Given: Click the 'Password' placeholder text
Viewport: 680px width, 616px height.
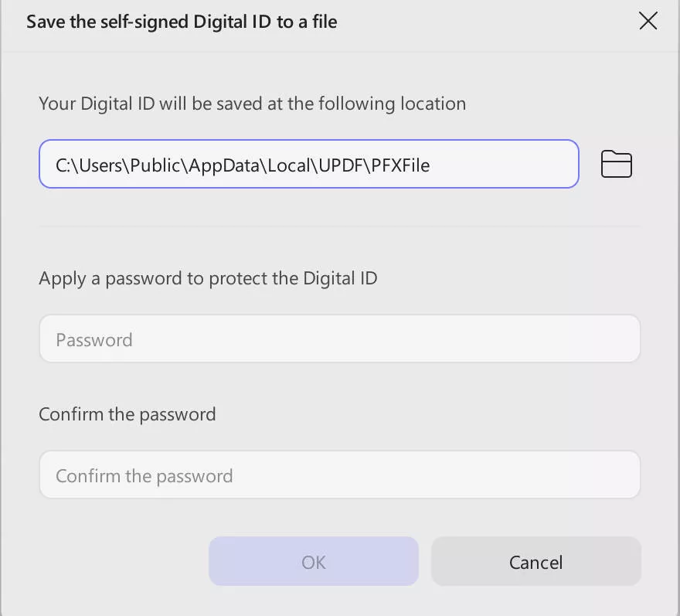Looking at the screenshot, I should coord(94,340).
